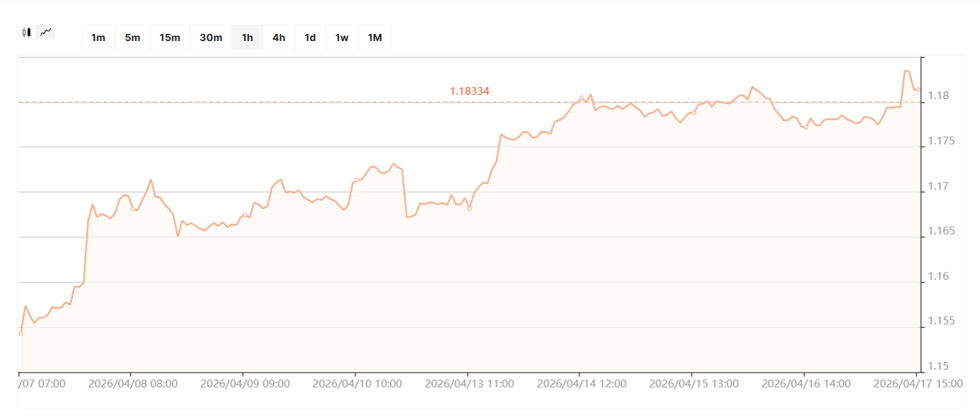Switch to candlestick chart view
Screen dimensions: 980x415
(27, 32)
